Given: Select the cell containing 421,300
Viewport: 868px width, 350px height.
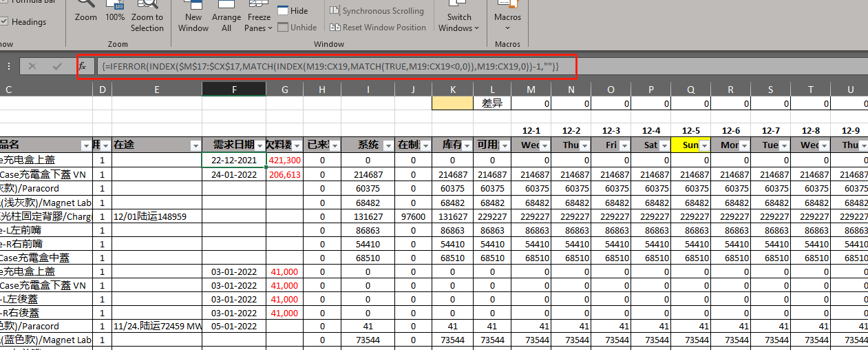Looking at the screenshot, I should [286, 160].
